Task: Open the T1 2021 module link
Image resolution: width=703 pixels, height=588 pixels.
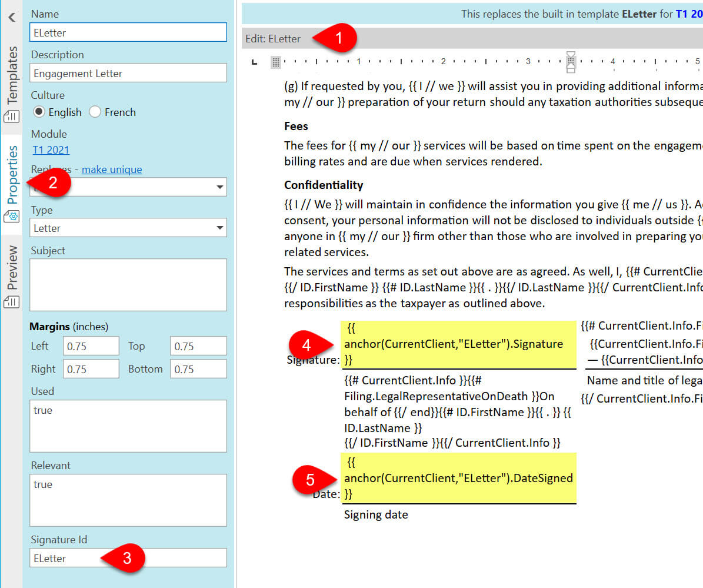Action: coord(51,150)
